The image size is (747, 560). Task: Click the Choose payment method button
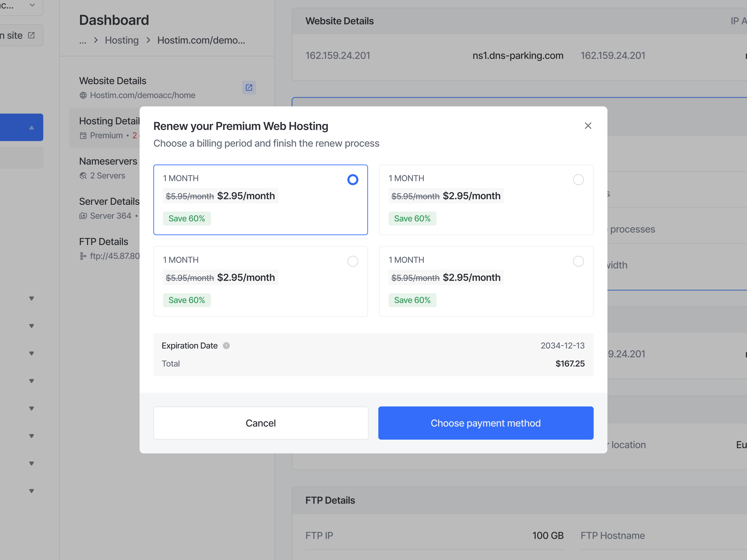pos(486,423)
